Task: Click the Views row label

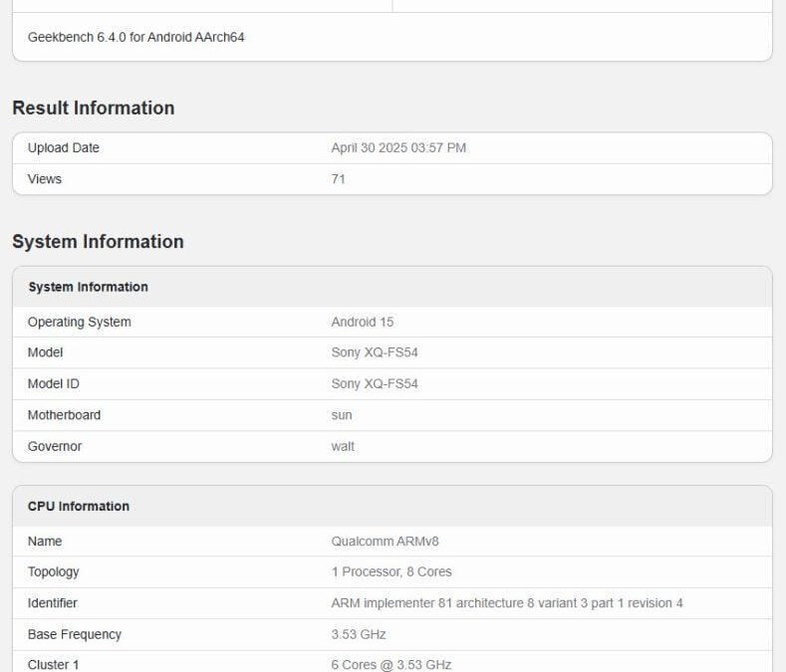Action: coord(45,179)
